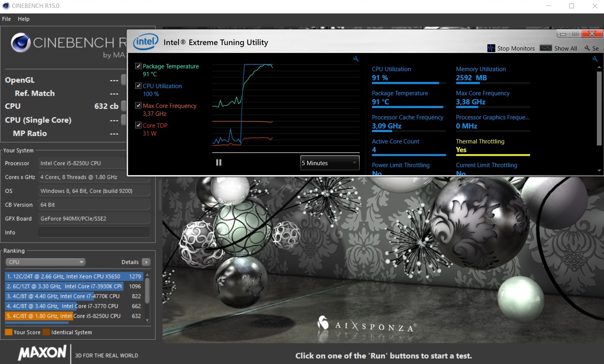Screen dimensions: 604x364
Task: Open the 5 Minutes time range dropdown
Action: click(330, 163)
